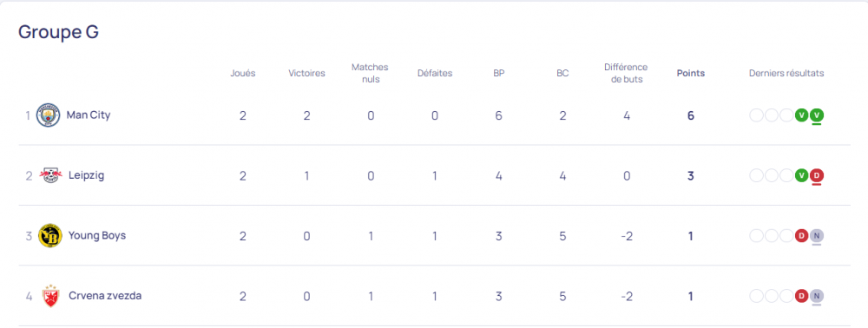Click the Young Boys club badge

[x=50, y=236]
